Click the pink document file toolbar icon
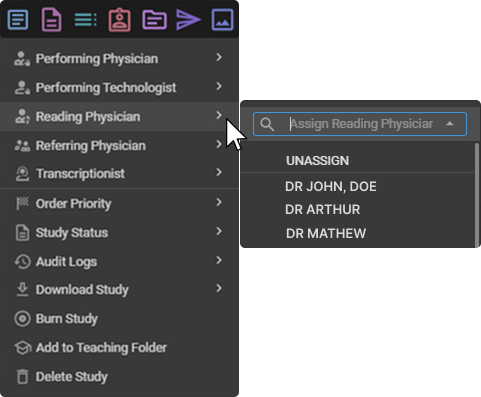 click(x=52, y=20)
